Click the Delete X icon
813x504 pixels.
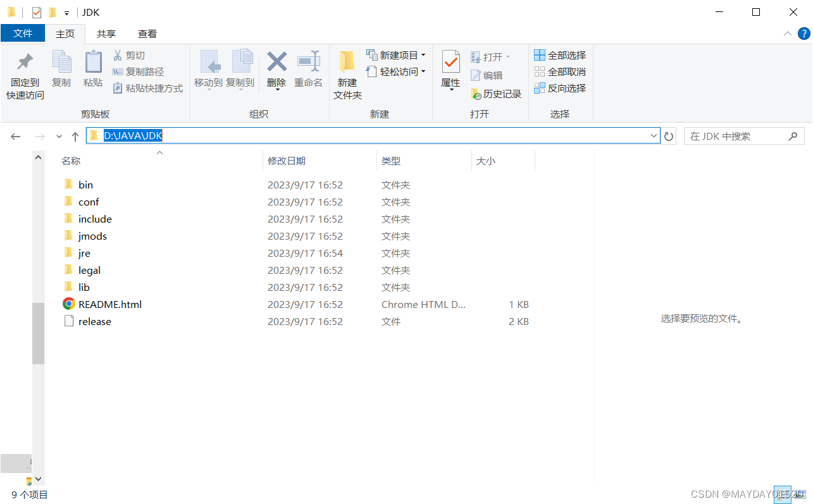[x=276, y=62]
